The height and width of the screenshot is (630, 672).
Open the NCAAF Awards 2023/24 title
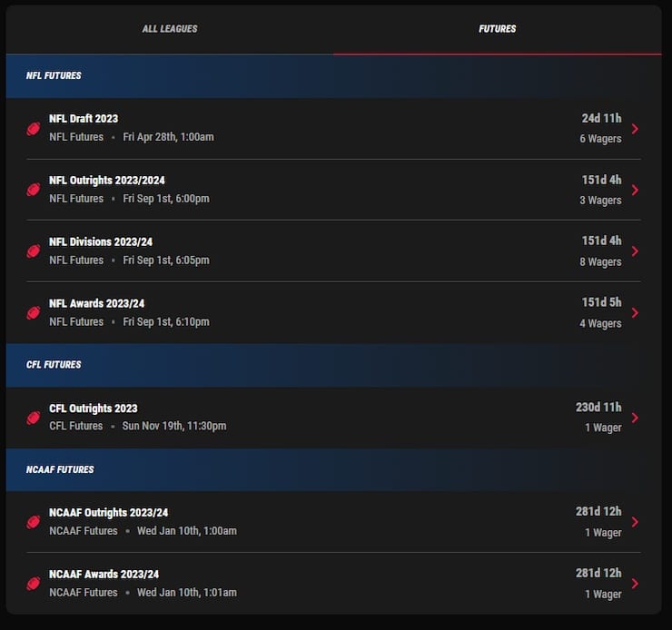click(x=104, y=575)
